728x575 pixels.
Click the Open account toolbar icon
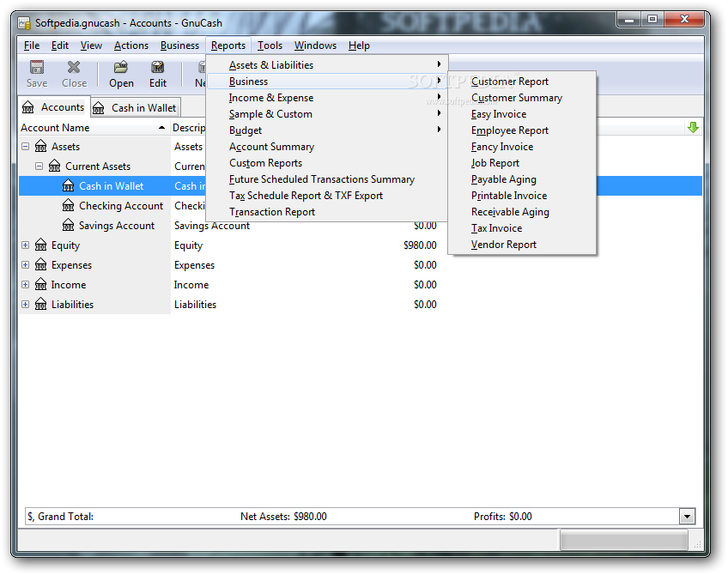click(x=121, y=68)
